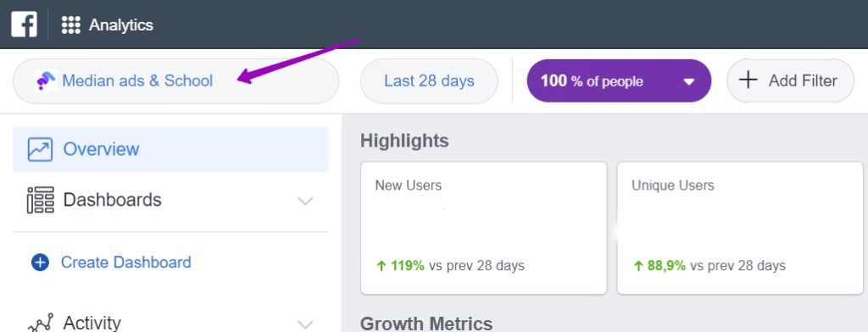Click the Dashboards grid icon
This screenshot has width=868, height=332.
(41, 200)
